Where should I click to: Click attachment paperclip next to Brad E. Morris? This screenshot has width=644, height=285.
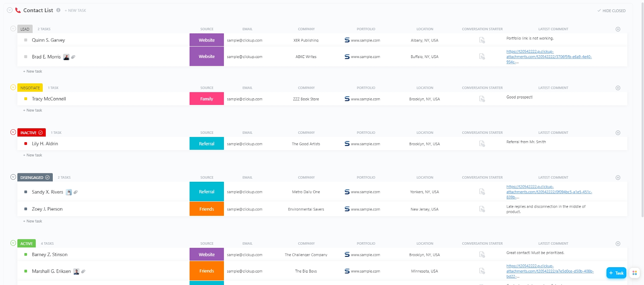click(x=73, y=57)
